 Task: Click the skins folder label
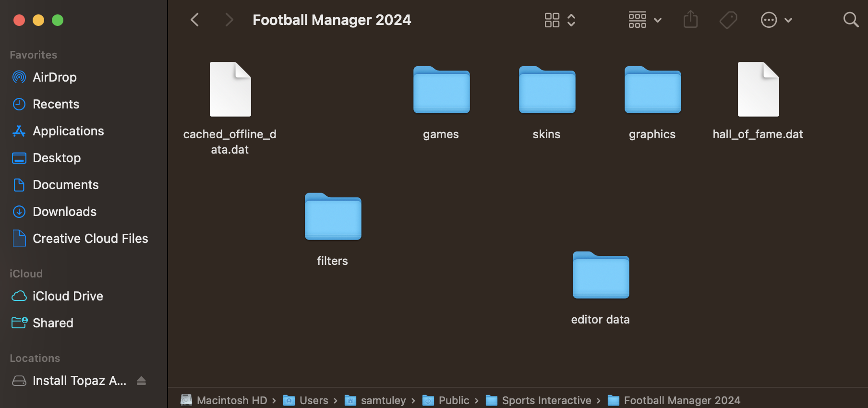coord(546,134)
